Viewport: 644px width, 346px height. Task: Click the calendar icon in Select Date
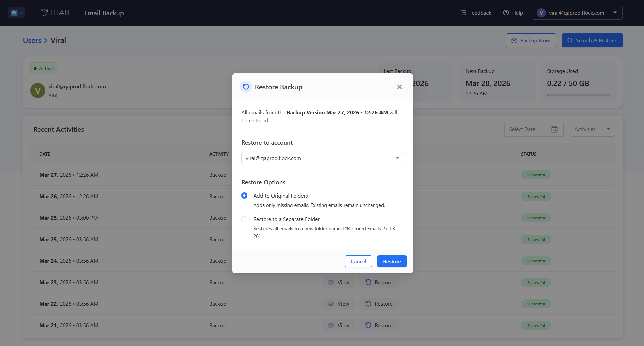pos(555,129)
